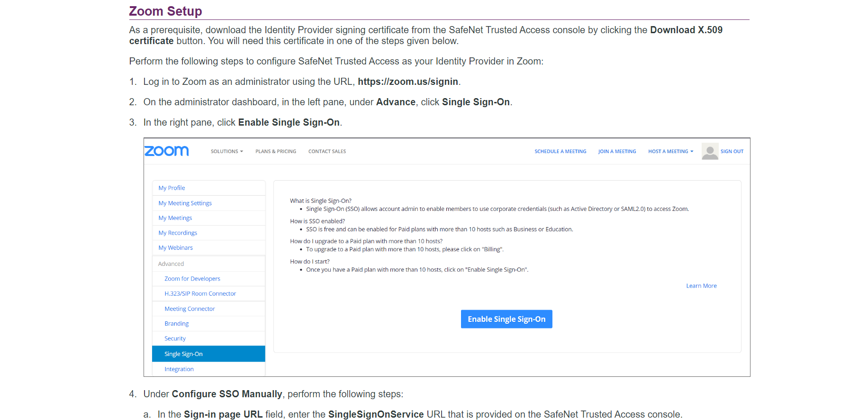Select H.323/SIP Room Connector

pyautogui.click(x=200, y=294)
